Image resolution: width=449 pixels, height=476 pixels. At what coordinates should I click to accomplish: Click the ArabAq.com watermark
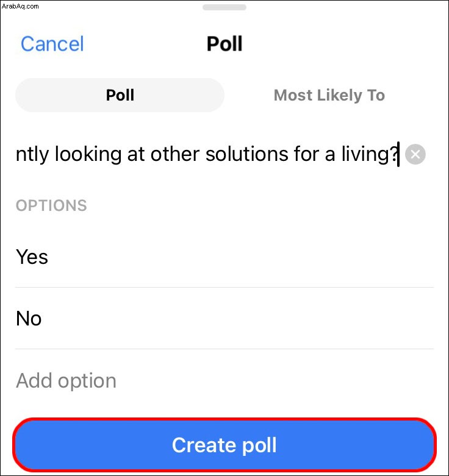(x=20, y=6)
